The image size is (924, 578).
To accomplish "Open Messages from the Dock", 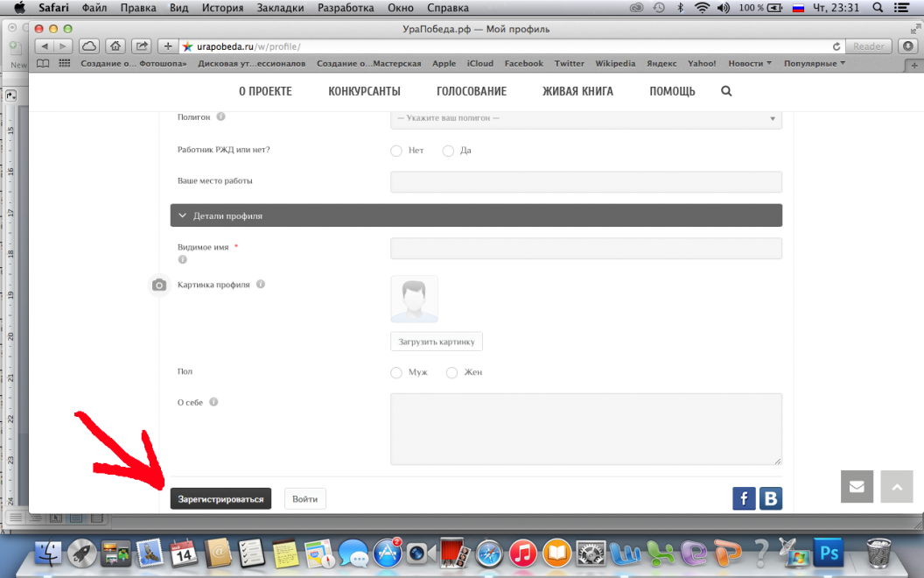I will (x=353, y=553).
